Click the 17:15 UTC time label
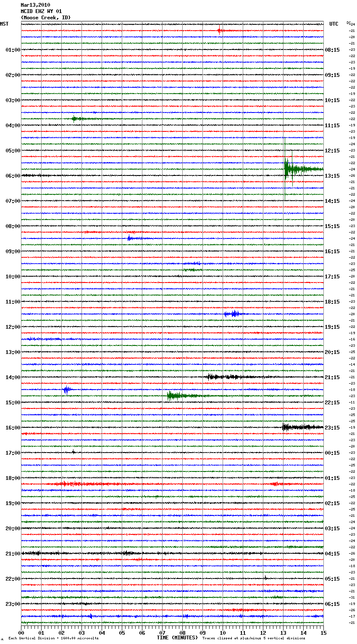 coord(332,277)
